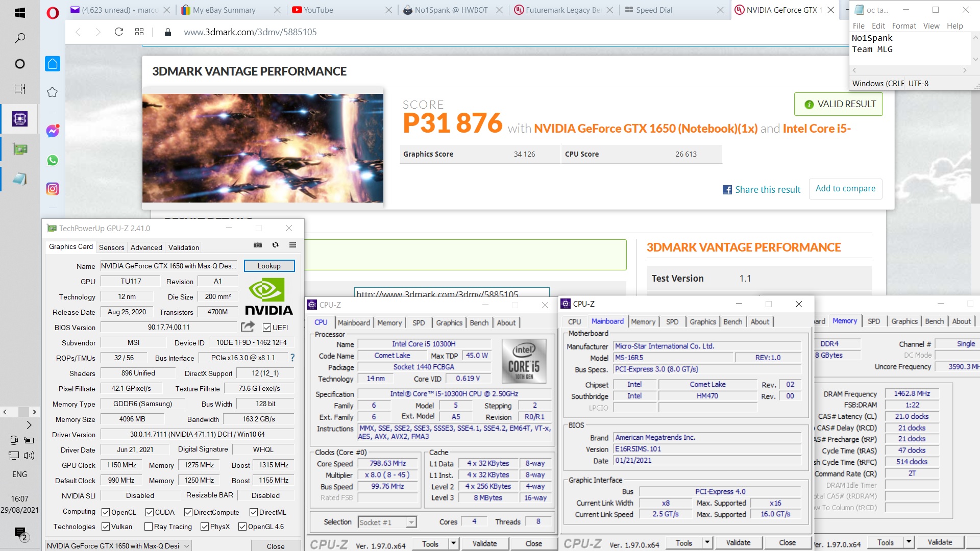Click the Close button in GPU-Z
980x551 pixels.
click(x=276, y=546)
